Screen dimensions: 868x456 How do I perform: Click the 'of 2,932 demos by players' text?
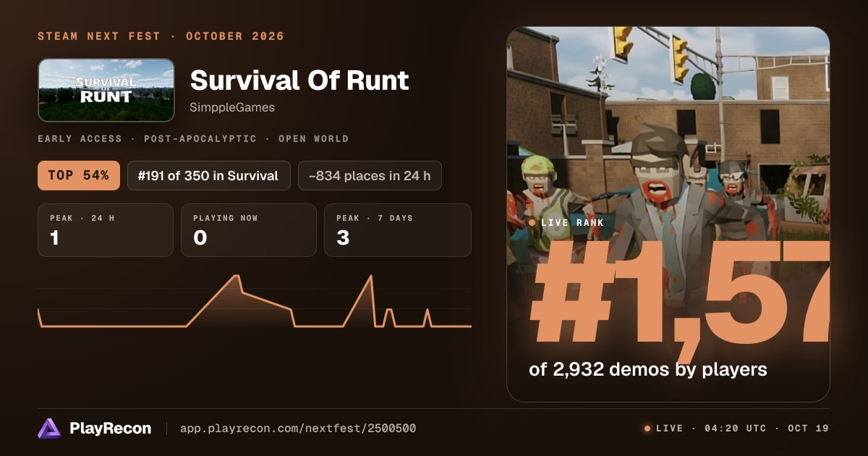pos(648,369)
